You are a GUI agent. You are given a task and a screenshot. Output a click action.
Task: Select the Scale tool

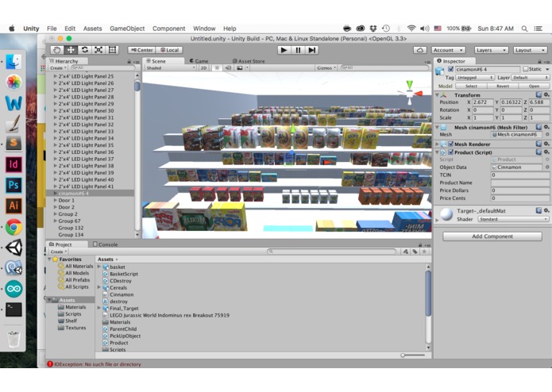(98, 50)
